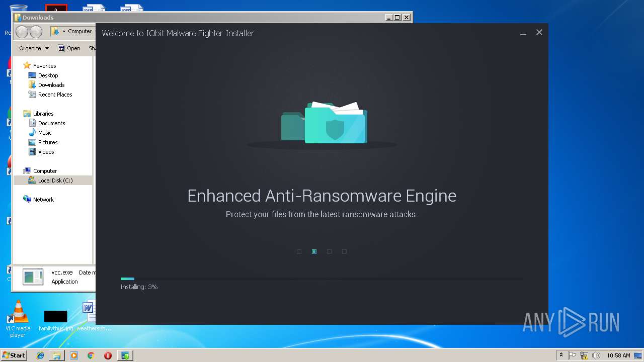Screen dimensions: 644x362
Task: Minimize the Downloads explorer window
Action: (x=389, y=18)
